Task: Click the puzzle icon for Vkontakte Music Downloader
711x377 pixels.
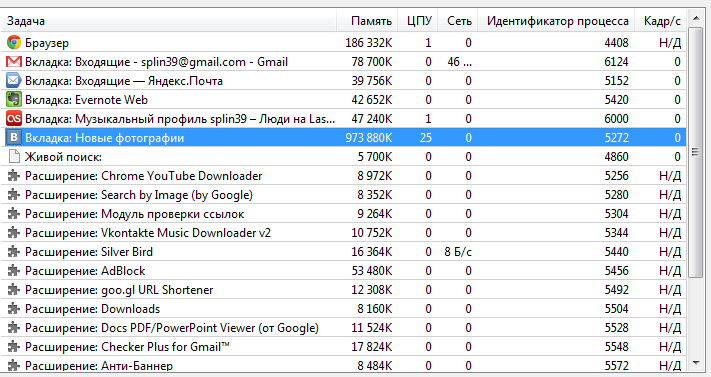Action: pos(14,233)
